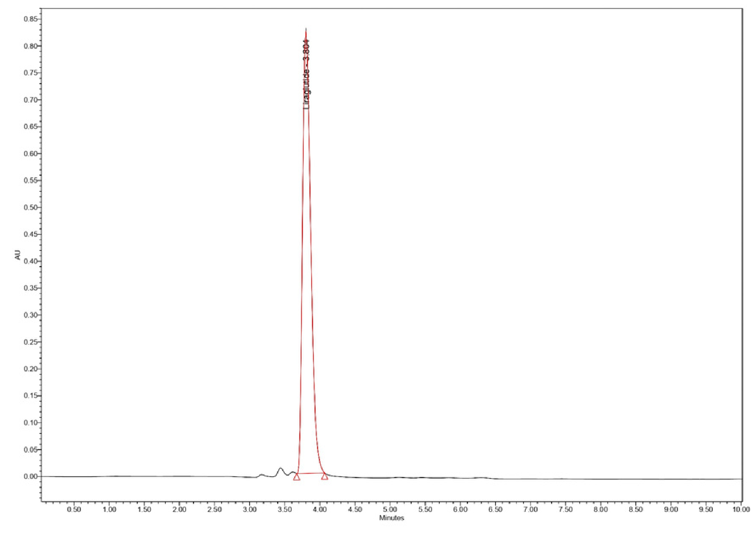
Task: Click the 0.05 AU axis value
Action: click(x=30, y=449)
